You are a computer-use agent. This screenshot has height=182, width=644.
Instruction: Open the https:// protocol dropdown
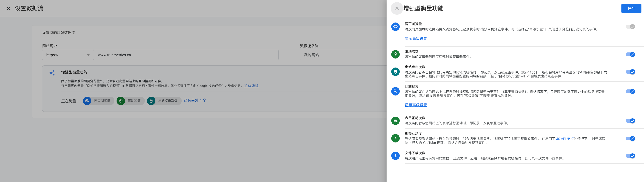pyautogui.click(x=68, y=55)
